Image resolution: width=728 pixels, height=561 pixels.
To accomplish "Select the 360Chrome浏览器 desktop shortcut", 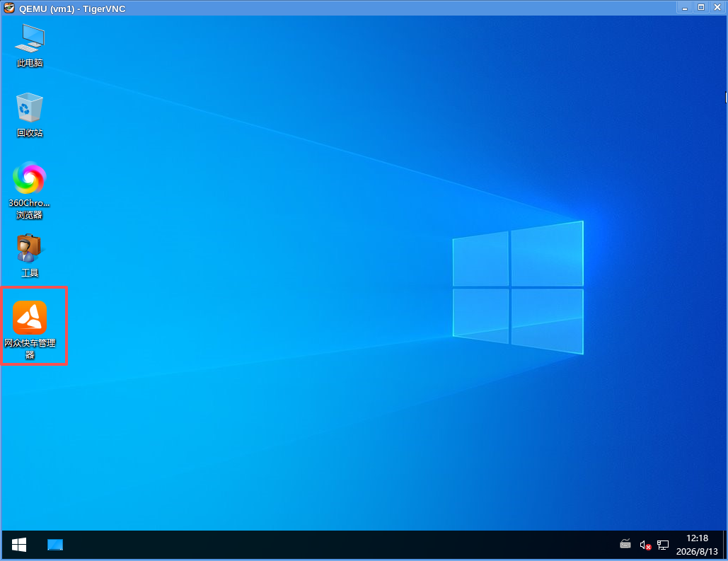I will click(x=29, y=190).
